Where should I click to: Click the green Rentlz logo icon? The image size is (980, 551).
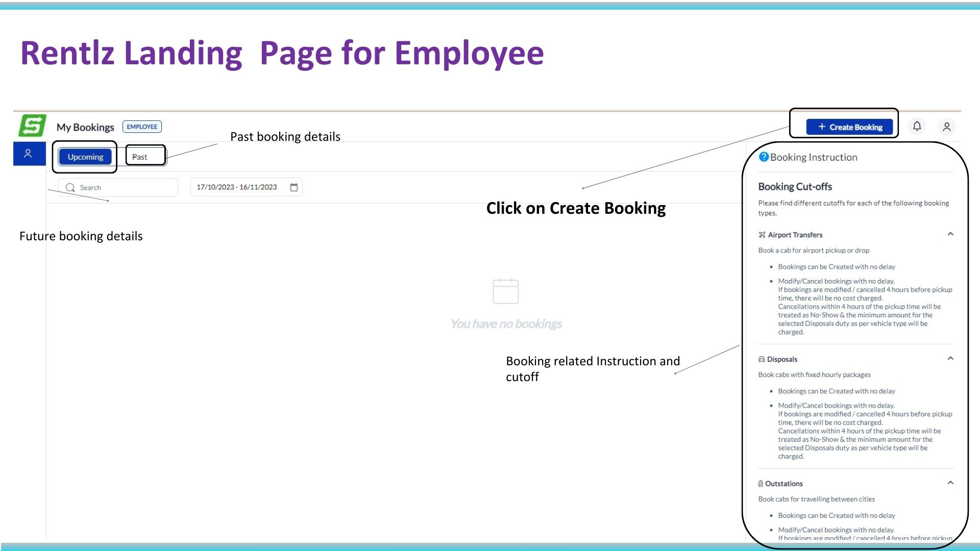click(32, 126)
